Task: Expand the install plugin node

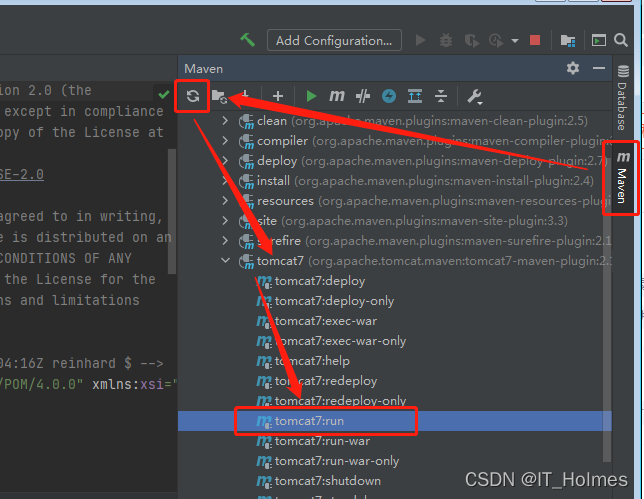Action: pos(225,181)
